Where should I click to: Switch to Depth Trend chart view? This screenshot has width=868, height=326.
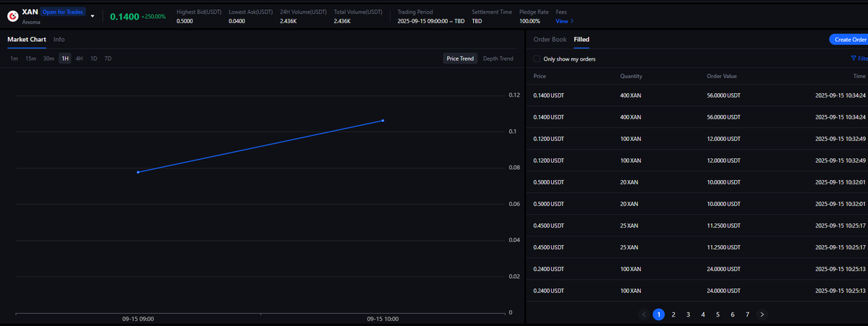coord(498,59)
